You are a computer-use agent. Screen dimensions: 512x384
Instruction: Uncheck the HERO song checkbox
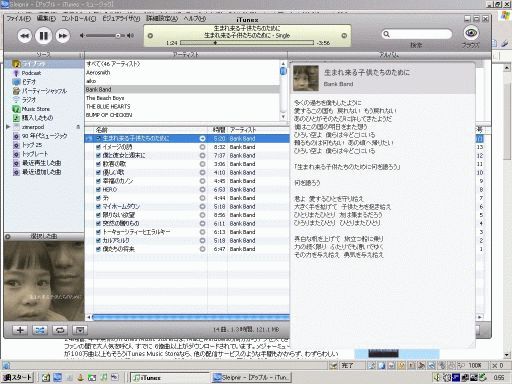tap(98, 189)
